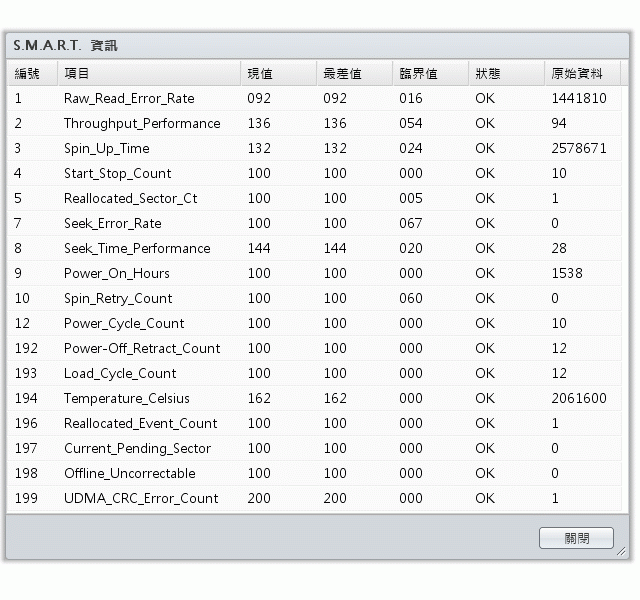Select the Power_On_Hours item
Screen dimensions: 640x600
click(x=117, y=273)
